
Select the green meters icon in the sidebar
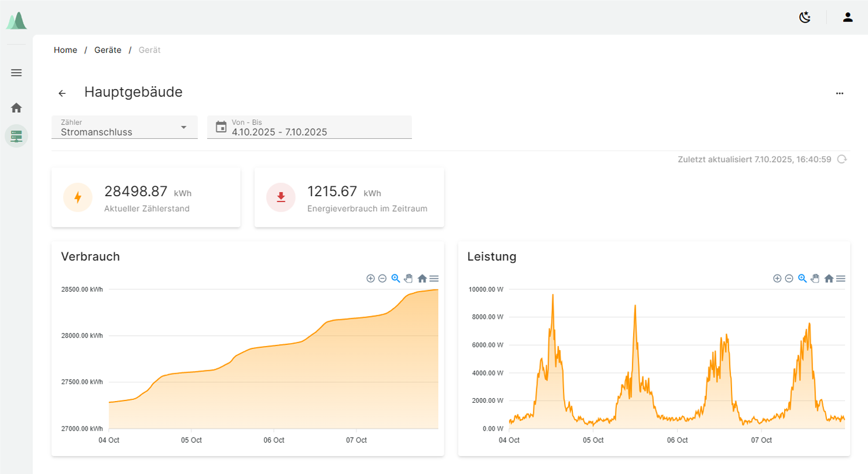[16, 135]
